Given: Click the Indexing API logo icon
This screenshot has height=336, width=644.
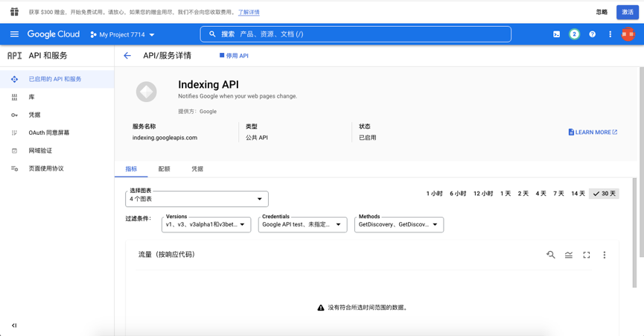Looking at the screenshot, I should [x=146, y=92].
